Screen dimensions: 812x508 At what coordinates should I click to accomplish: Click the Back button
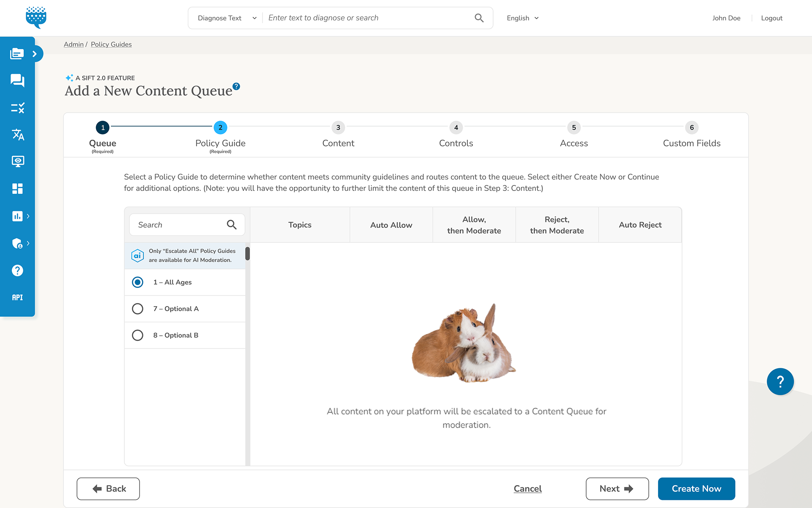click(108, 489)
